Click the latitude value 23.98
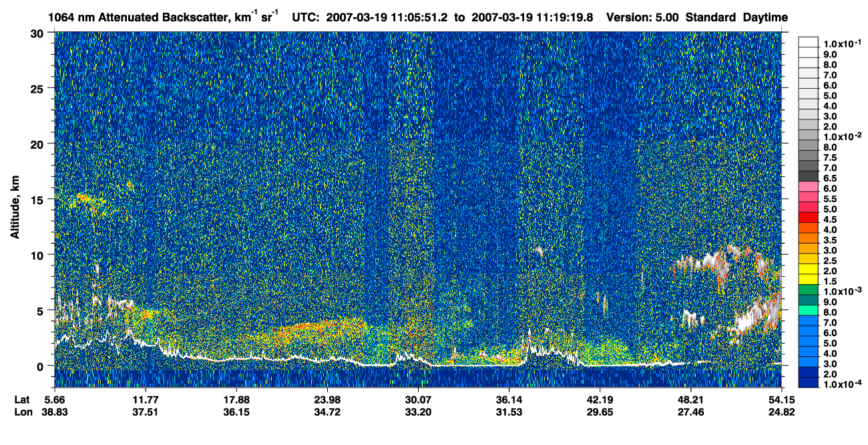 tap(327, 400)
